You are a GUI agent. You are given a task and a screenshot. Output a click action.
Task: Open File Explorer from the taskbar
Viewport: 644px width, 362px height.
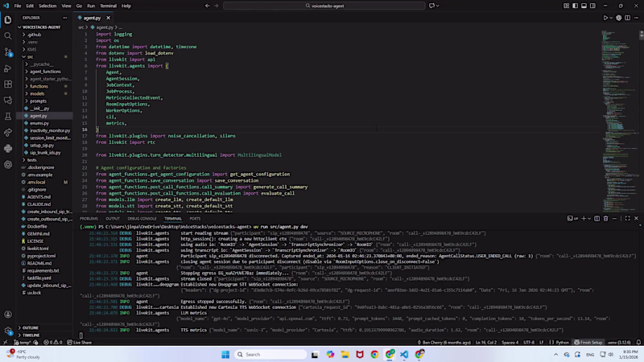click(x=345, y=354)
